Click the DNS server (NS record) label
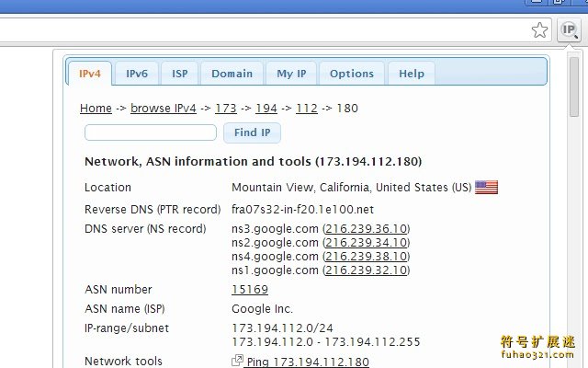 [x=145, y=229]
